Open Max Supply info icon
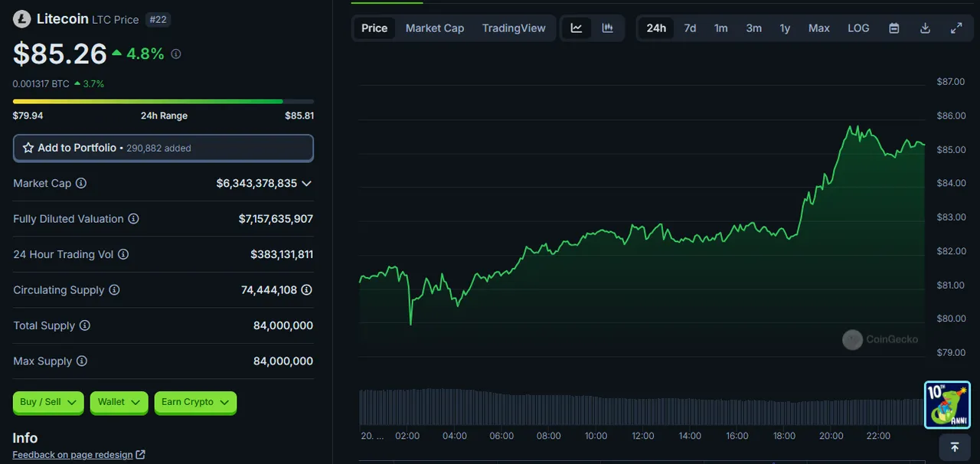 coord(82,361)
